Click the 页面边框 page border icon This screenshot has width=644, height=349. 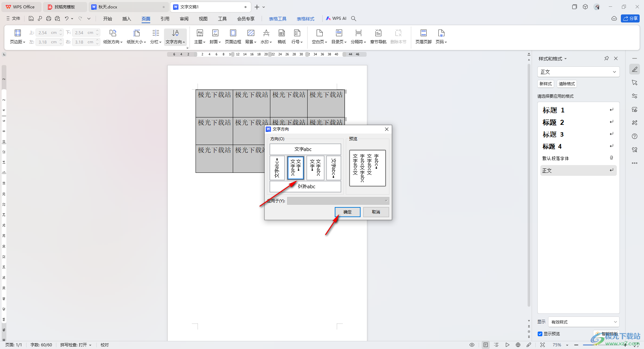[233, 37]
